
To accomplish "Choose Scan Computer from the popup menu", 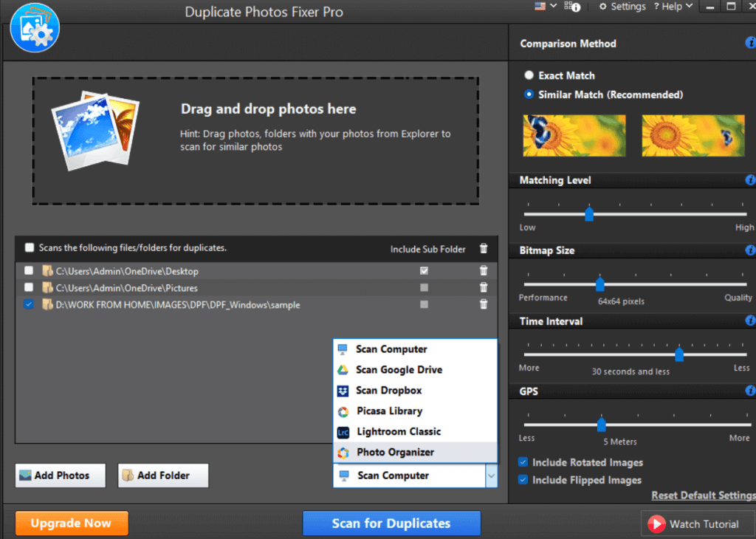I will point(415,349).
